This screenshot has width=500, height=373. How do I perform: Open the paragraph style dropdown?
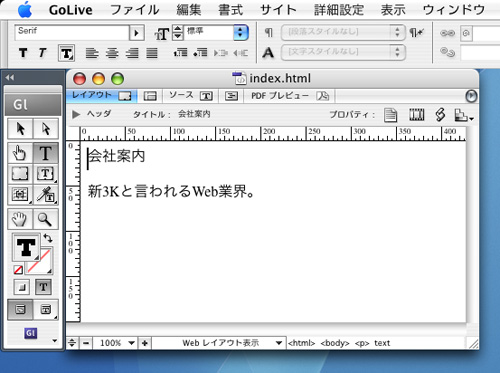pyautogui.click(x=343, y=32)
